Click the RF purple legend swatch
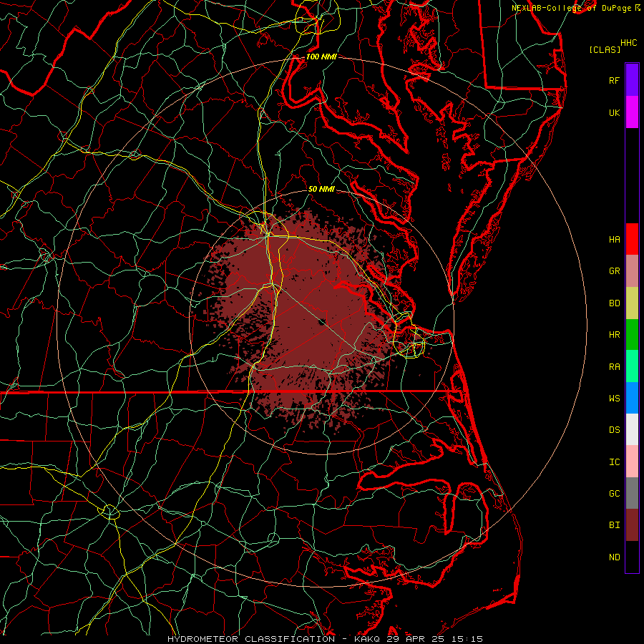Screen dimensions: 644x644 point(632,80)
